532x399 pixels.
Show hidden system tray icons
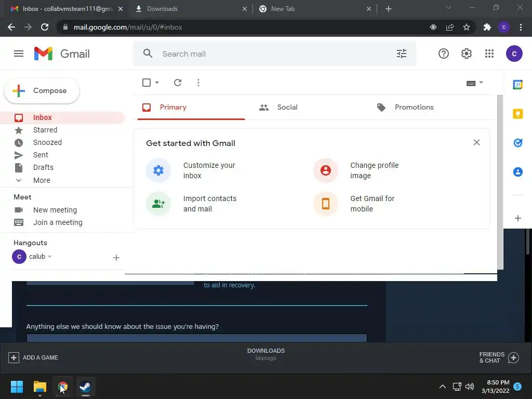443,387
